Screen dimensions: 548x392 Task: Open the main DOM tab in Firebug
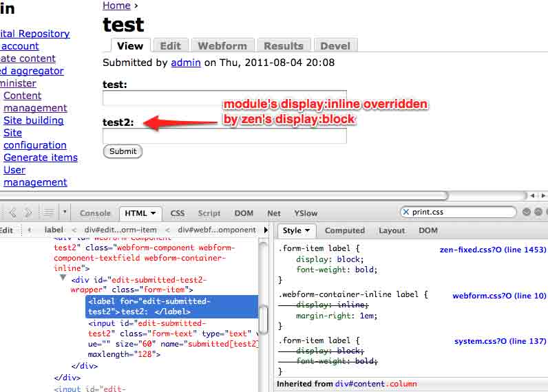[244, 213]
